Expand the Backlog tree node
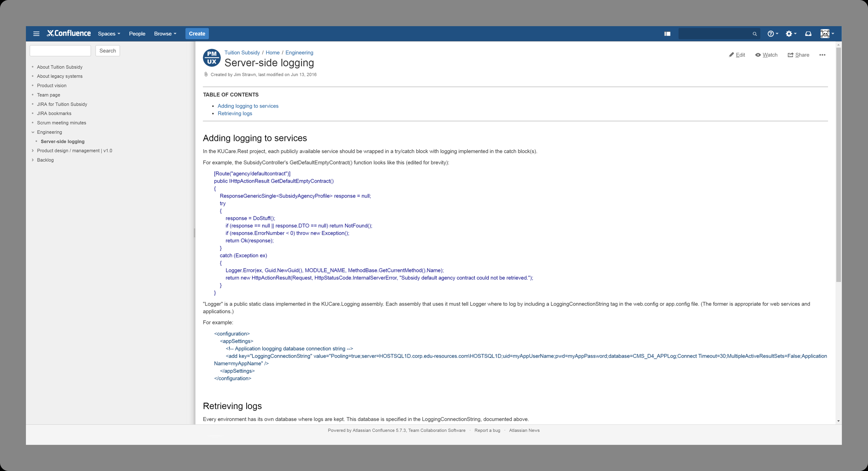The width and height of the screenshot is (868, 471). point(33,160)
